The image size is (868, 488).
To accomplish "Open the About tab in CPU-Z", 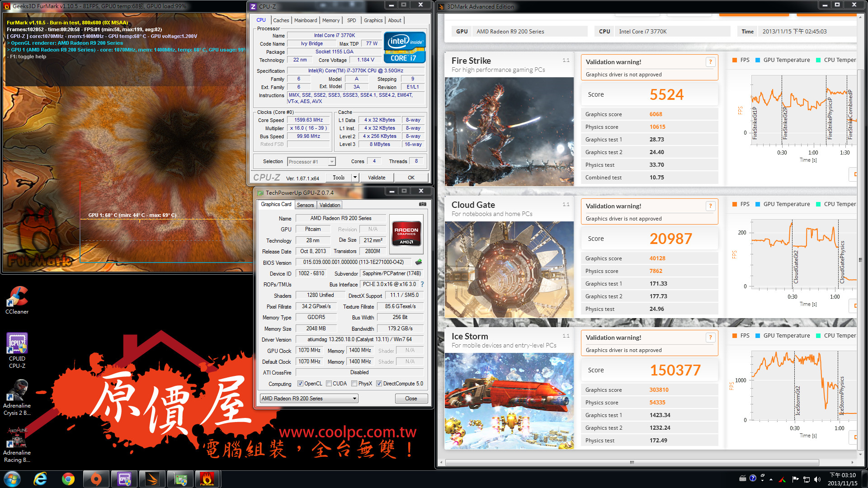I will click(395, 20).
